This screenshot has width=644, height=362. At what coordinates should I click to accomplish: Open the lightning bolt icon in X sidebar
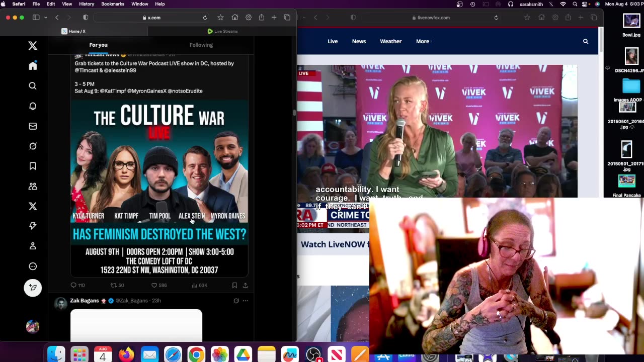pos(33,226)
